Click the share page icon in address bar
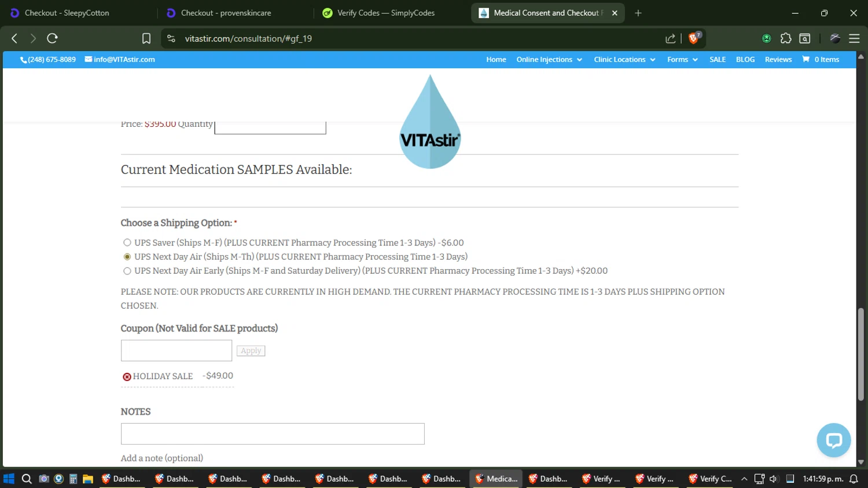 (671, 38)
